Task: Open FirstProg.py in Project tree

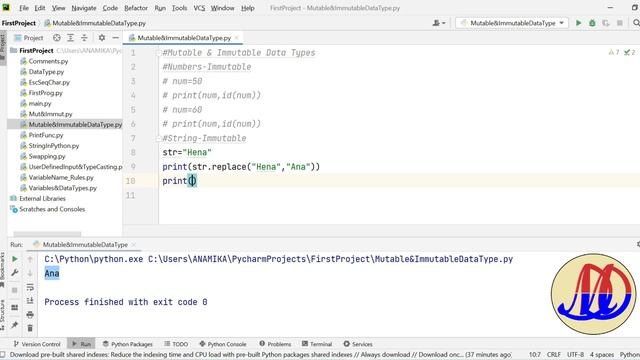Action: (x=45, y=93)
